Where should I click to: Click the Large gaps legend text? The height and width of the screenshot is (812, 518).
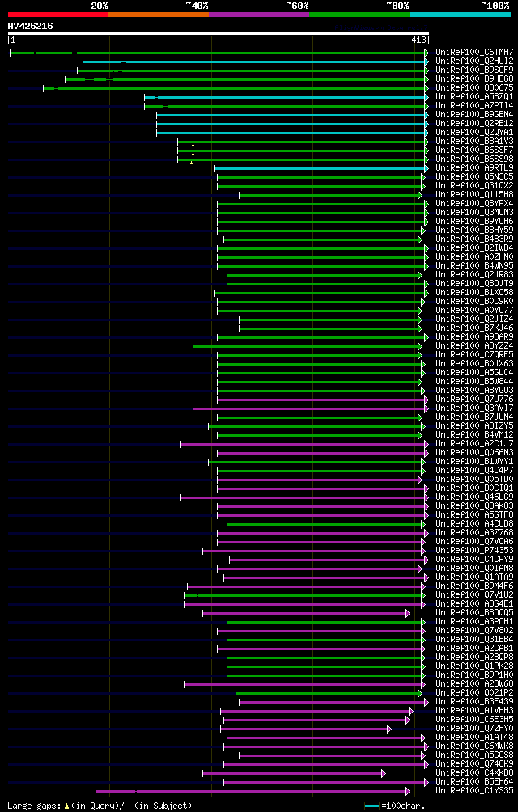pos(100,806)
